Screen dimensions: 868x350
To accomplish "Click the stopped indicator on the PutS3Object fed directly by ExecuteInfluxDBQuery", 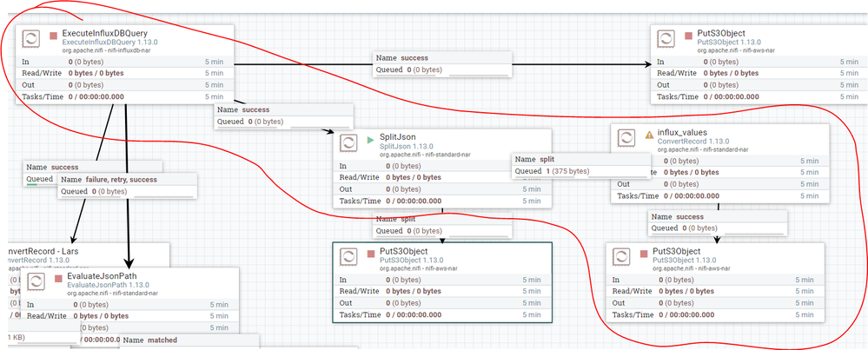I will (688, 36).
